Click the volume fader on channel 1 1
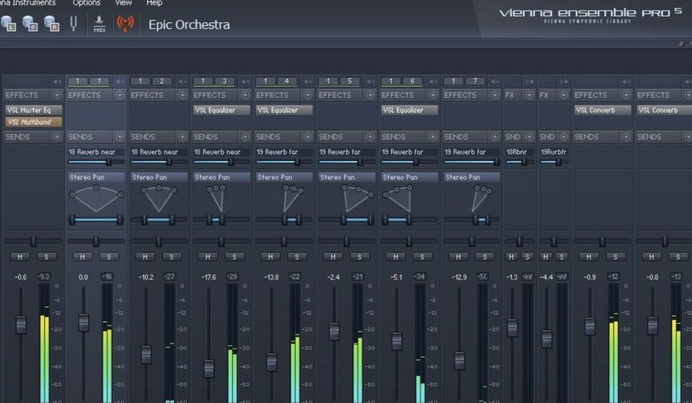This screenshot has height=403, width=692. point(83,323)
